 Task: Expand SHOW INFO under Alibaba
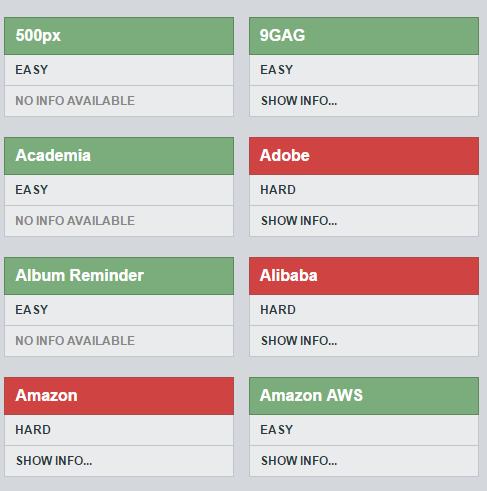(x=299, y=341)
